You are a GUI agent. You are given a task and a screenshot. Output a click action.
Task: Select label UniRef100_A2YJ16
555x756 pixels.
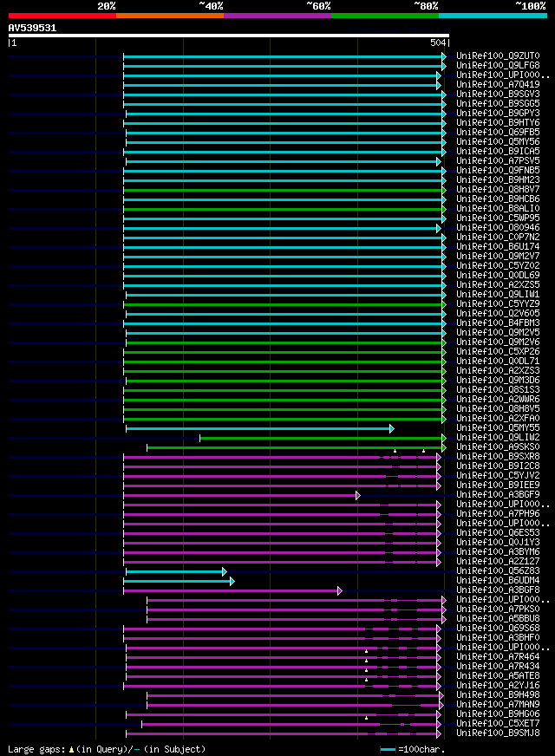(498, 686)
